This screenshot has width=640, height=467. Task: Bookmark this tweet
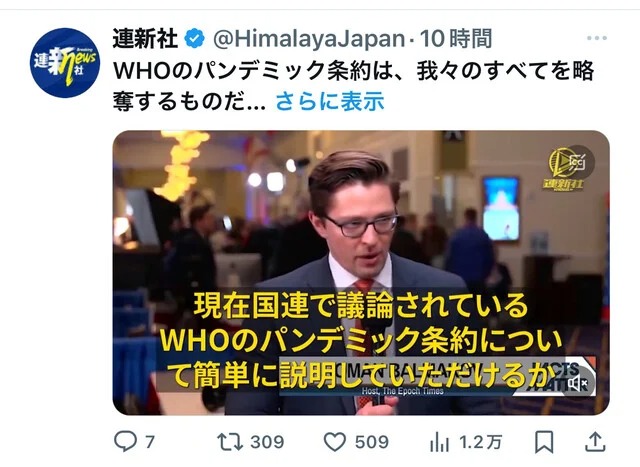(544, 442)
